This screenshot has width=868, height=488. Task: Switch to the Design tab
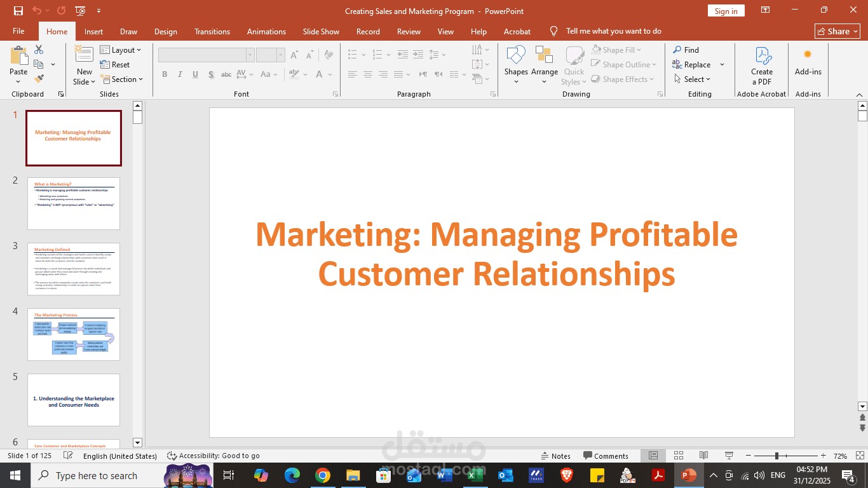click(166, 31)
